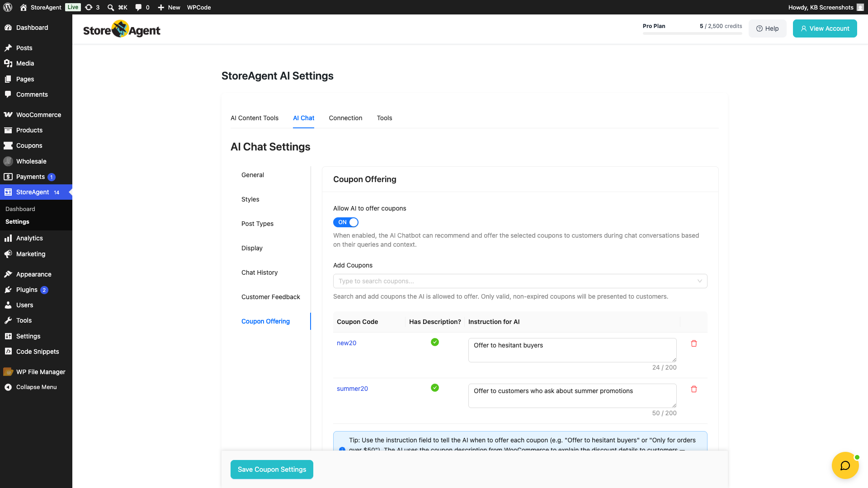Click the Coupon Code column header
This screenshot has height=488, width=868.
pos(357,322)
